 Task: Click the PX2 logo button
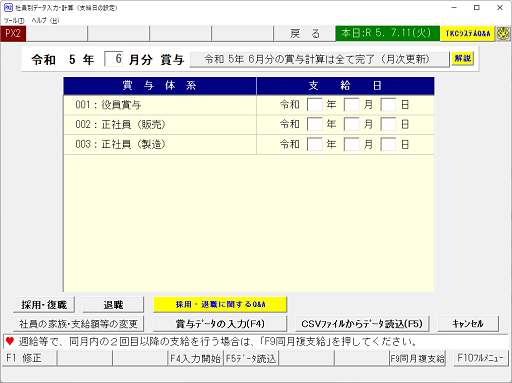13,34
